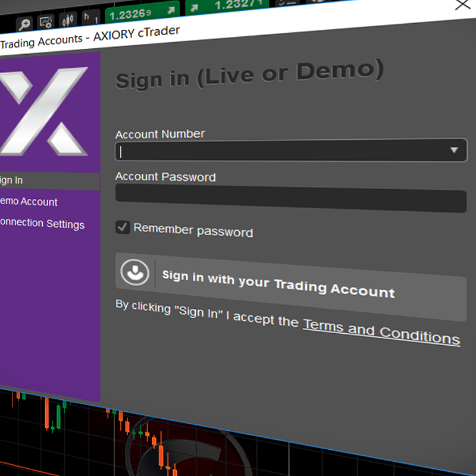
Task: Switch to the Demo Account tab
Action: 29,202
